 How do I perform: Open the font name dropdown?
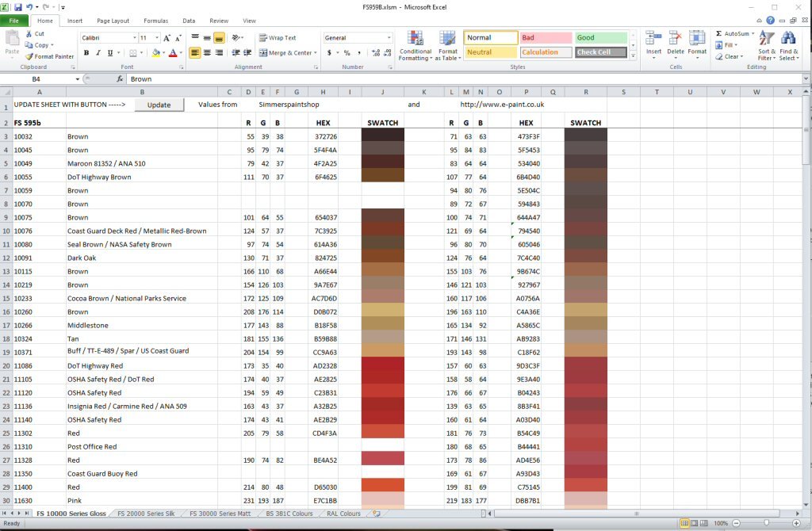pyautogui.click(x=134, y=38)
